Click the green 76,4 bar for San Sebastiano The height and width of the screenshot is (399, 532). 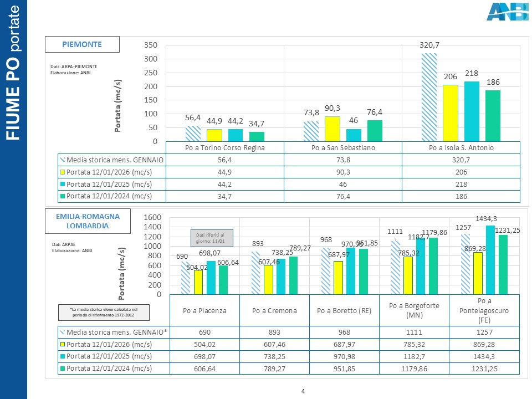point(375,131)
